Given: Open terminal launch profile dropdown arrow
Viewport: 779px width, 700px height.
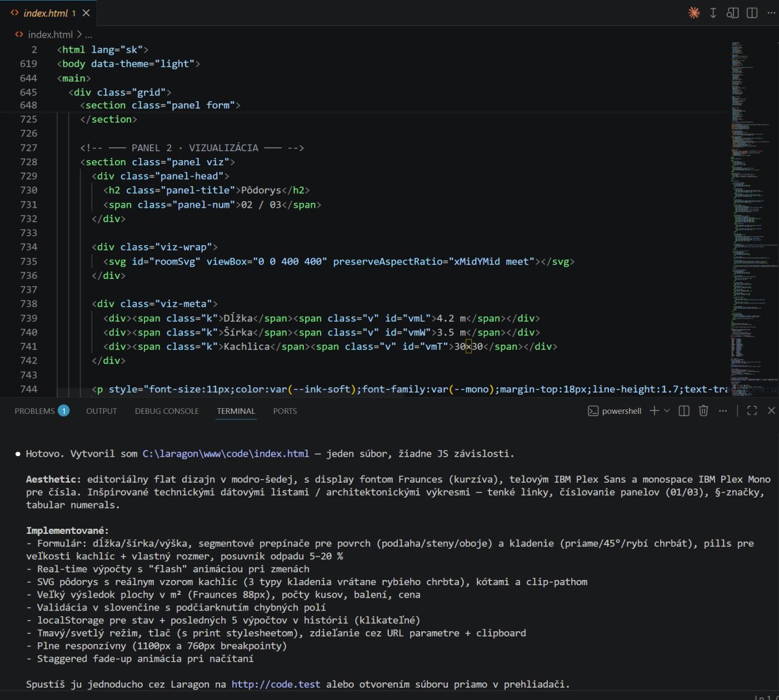Looking at the screenshot, I should coord(667,411).
